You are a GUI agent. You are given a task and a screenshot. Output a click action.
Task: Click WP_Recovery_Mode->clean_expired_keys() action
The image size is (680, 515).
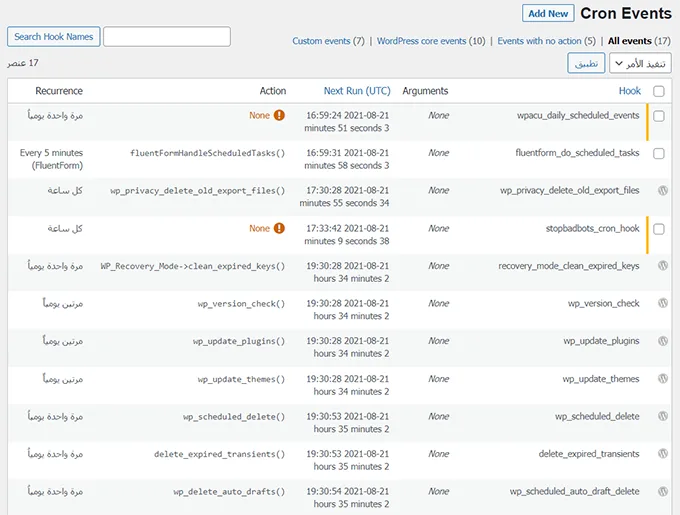pos(193,266)
